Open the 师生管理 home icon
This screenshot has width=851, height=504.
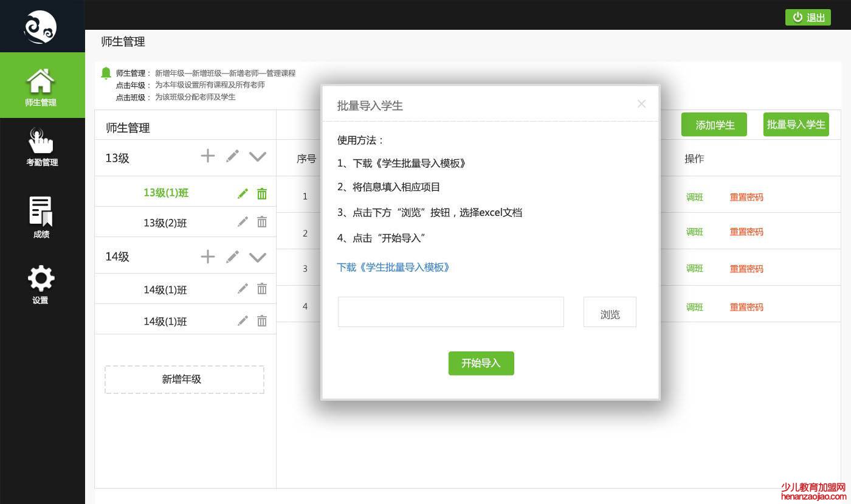tap(41, 81)
